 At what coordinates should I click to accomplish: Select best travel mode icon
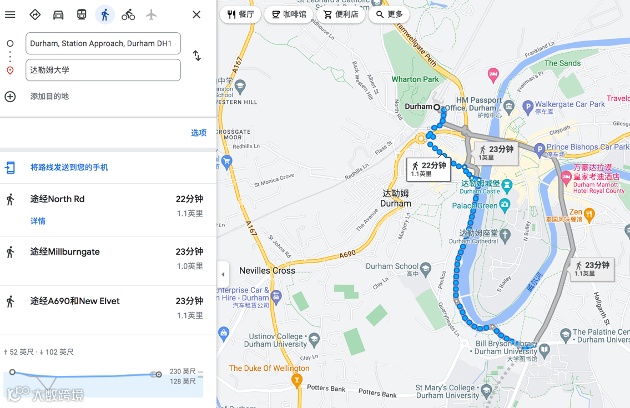coord(35,15)
